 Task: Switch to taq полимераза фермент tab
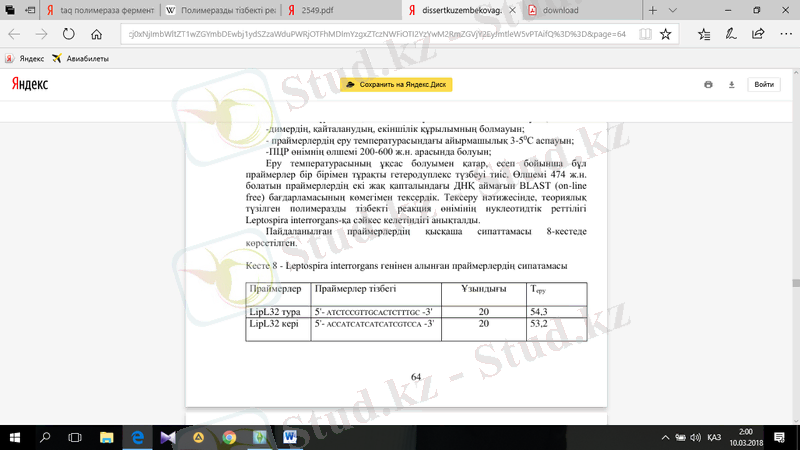click(x=100, y=10)
